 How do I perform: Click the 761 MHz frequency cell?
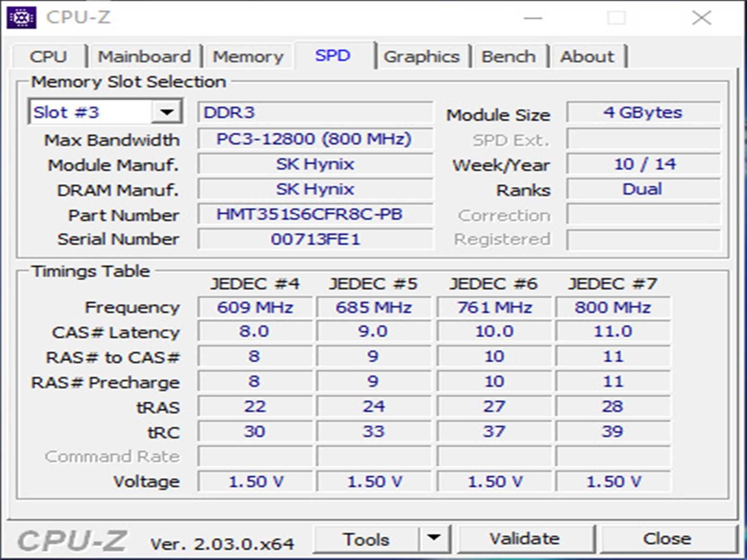coord(494,307)
